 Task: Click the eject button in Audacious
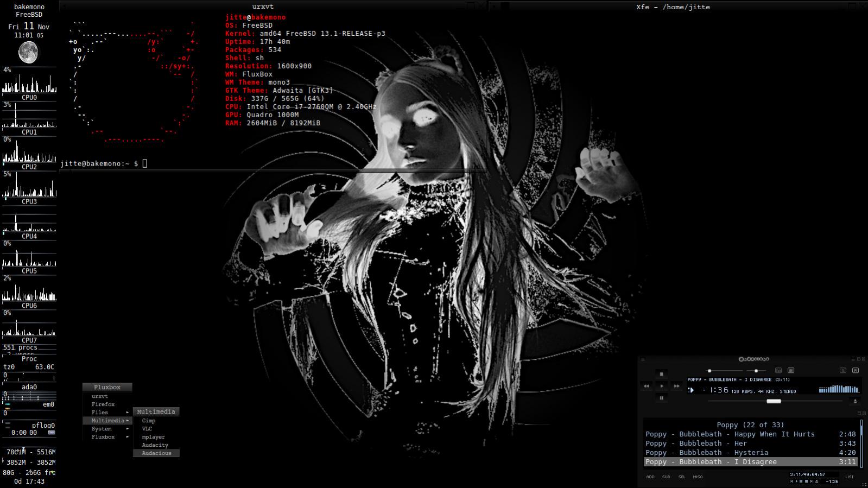click(855, 401)
